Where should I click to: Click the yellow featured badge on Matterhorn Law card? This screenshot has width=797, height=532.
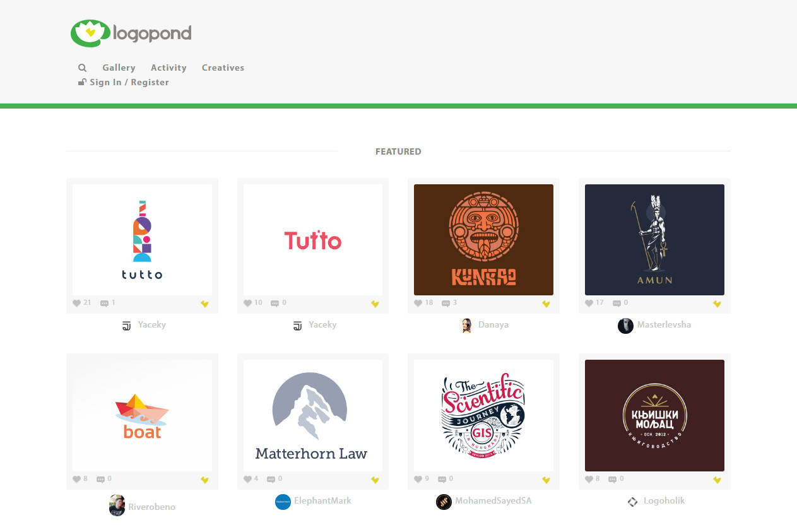pos(375,480)
